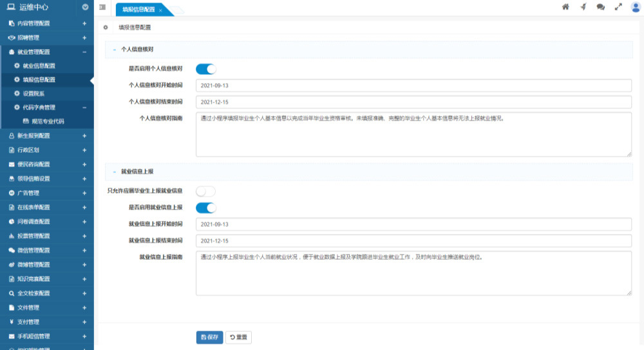Open messages via the chat bubbles icon
This screenshot has height=350, width=644.
click(x=601, y=7)
